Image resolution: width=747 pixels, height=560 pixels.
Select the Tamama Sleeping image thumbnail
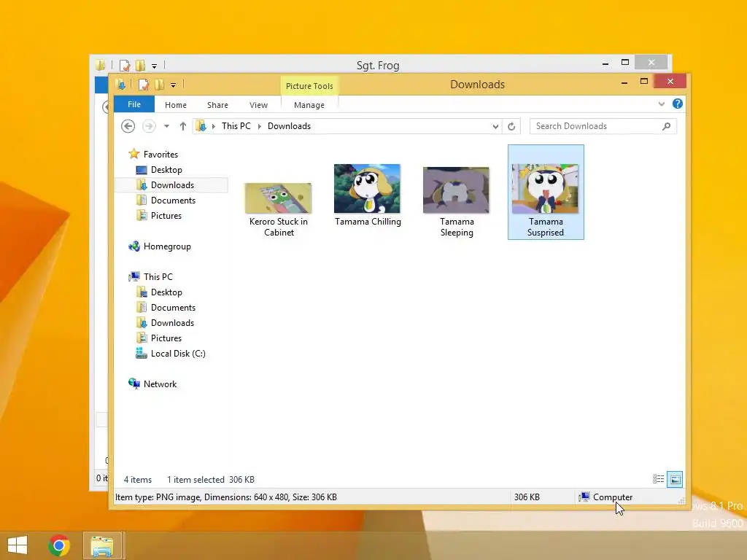[456, 190]
